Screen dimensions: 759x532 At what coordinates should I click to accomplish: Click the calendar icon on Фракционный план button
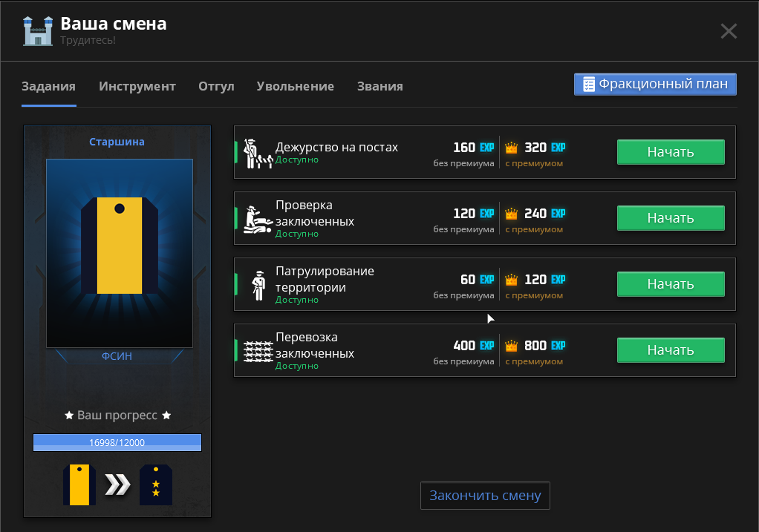[590, 84]
